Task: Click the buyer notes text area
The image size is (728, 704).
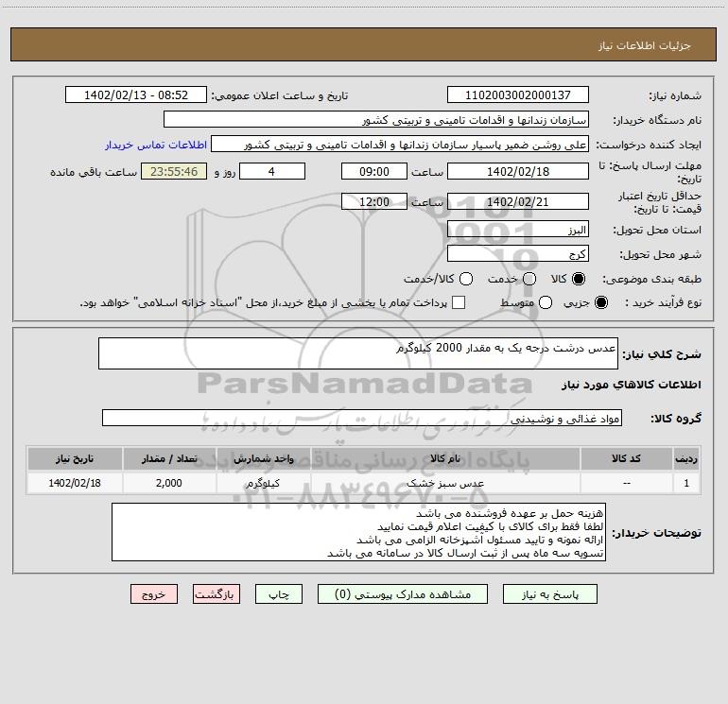Action: pyautogui.click(x=358, y=532)
